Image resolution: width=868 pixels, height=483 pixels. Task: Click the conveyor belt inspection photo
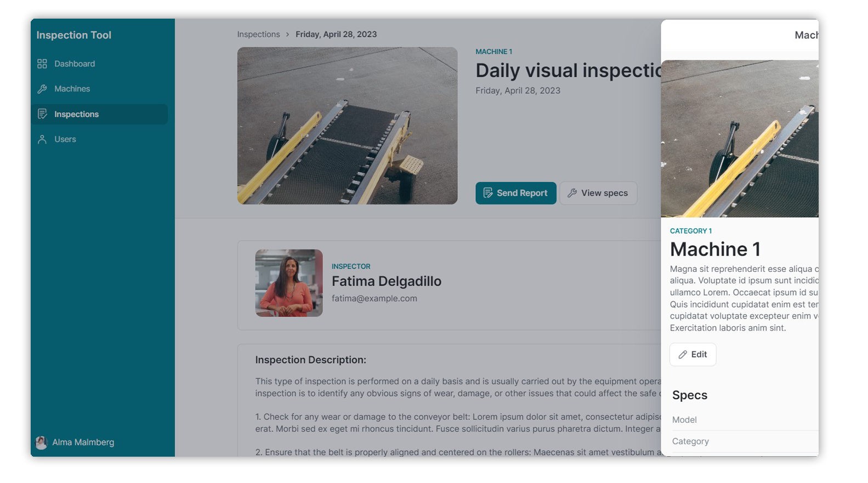347,126
